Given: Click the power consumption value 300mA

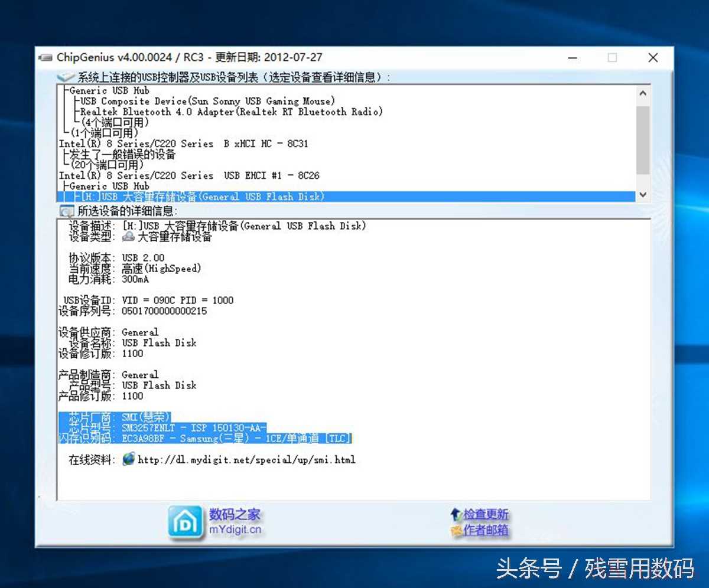Looking at the screenshot, I should (x=135, y=279).
